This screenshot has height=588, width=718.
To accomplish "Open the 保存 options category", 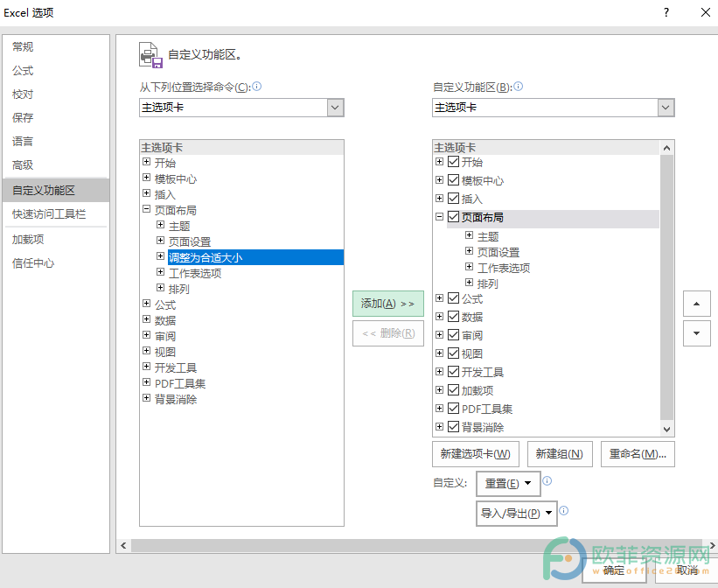I will pyautogui.click(x=56, y=118).
